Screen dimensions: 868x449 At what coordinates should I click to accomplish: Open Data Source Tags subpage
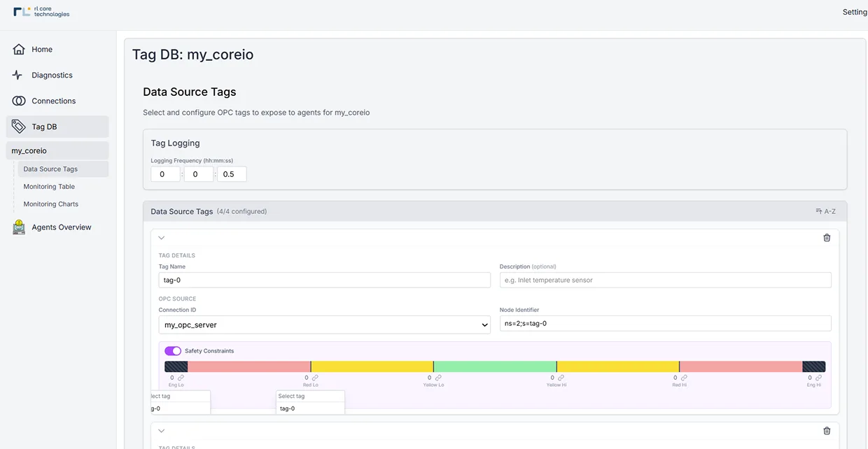[x=63, y=169]
